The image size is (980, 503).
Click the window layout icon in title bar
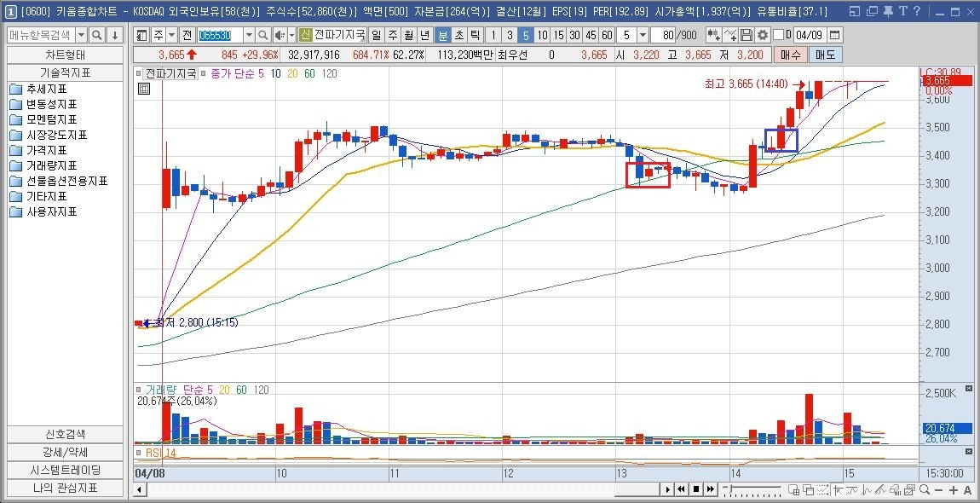tap(856, 11)
